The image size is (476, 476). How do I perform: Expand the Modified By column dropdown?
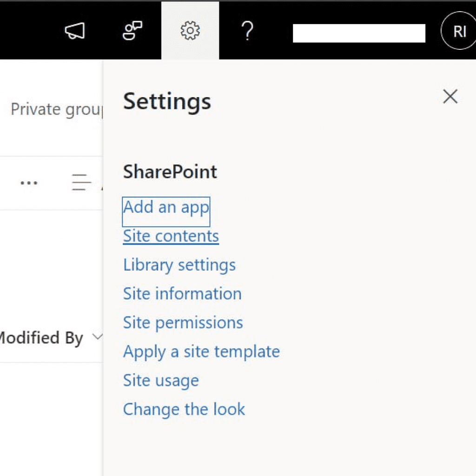click(x=97, y=337)
